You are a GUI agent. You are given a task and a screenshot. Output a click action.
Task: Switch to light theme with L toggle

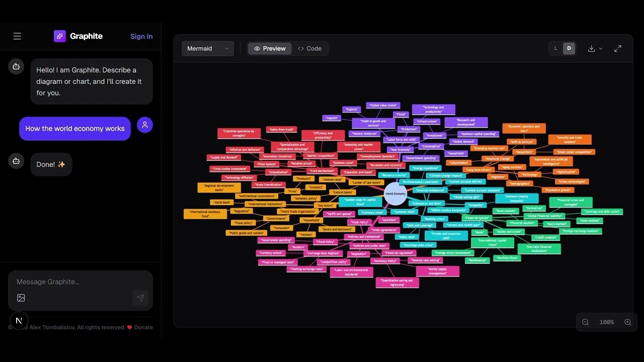click(x=555, y=48)
